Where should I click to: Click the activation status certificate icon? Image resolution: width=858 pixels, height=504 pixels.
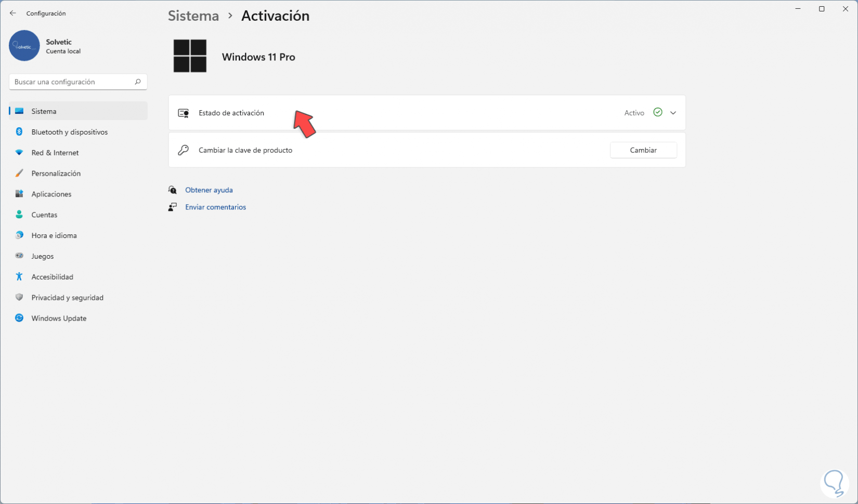click(184, 113)
